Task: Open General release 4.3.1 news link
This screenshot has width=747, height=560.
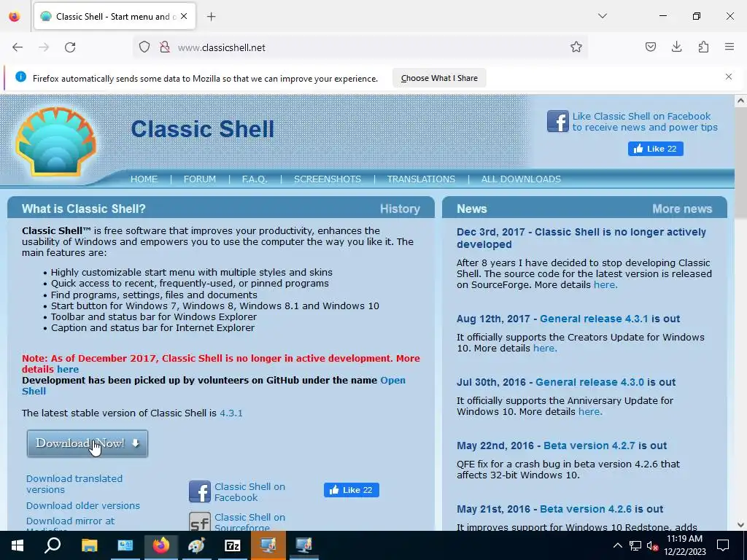Action: tap(594, 319)
